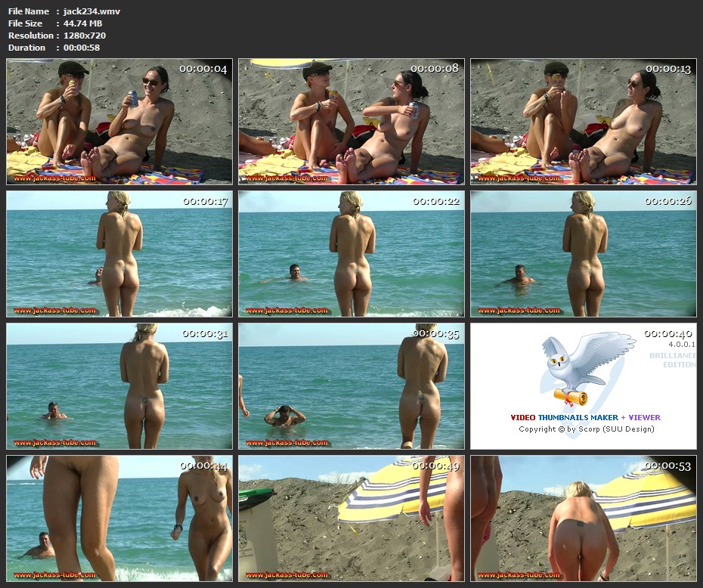Click the Video Thumbnails Maker + Viewer title
The height and width of the screenshot is (588, 703).
click(585, 417)
